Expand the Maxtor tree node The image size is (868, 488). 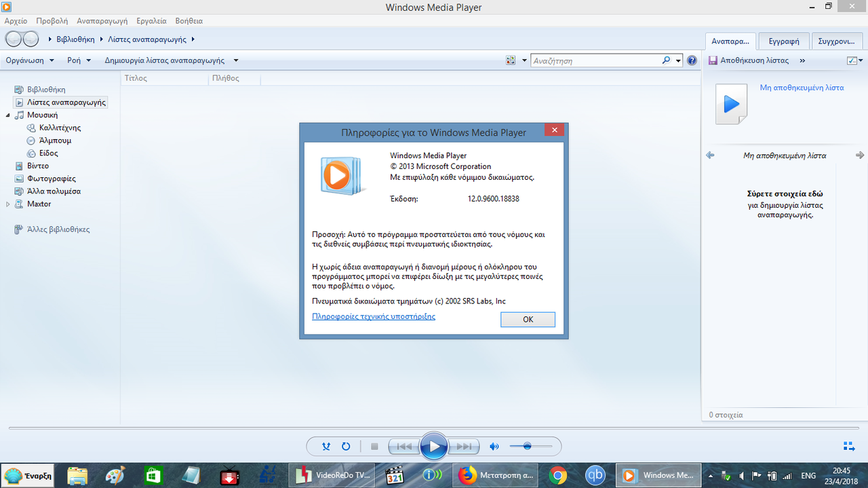click(8, 204)
